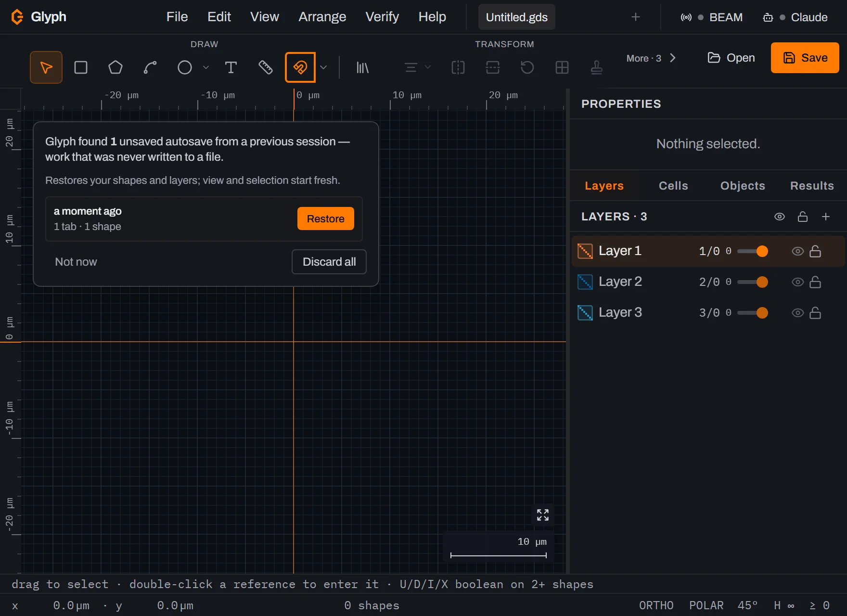Click the Stamp transform icon
Viewport: 847px width, 616px height.
click(597, 67)
